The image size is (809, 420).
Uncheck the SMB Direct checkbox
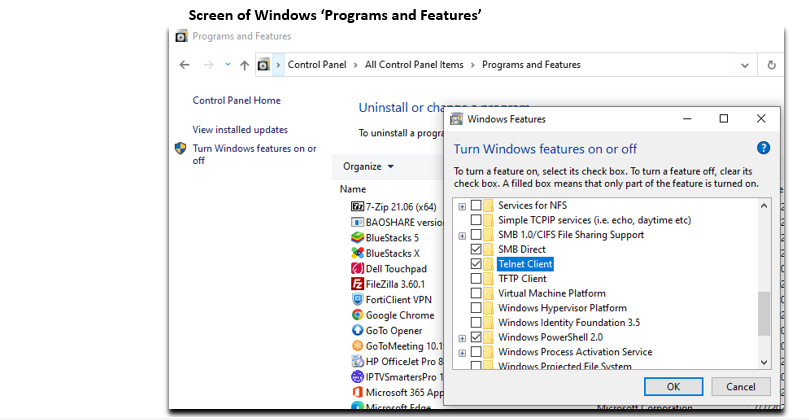(476, 249)
